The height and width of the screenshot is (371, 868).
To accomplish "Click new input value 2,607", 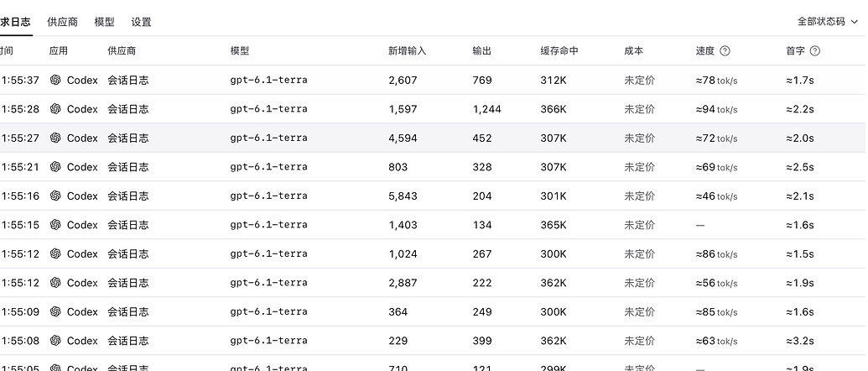I will click(x=403, y=81).
